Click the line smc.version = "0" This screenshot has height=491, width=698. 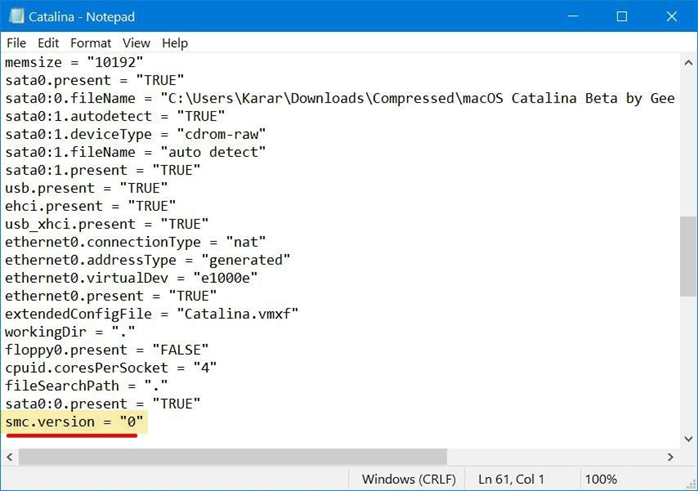point(74,422)
